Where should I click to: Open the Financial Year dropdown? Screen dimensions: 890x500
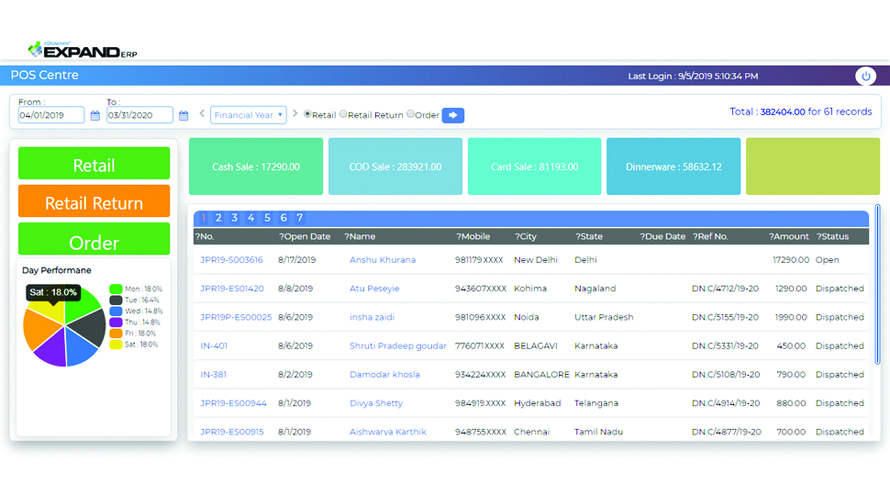tap(248, 115)
